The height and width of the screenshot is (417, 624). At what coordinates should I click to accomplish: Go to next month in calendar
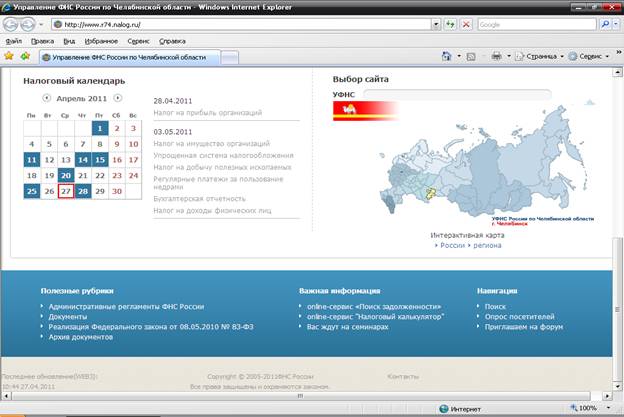118,98
